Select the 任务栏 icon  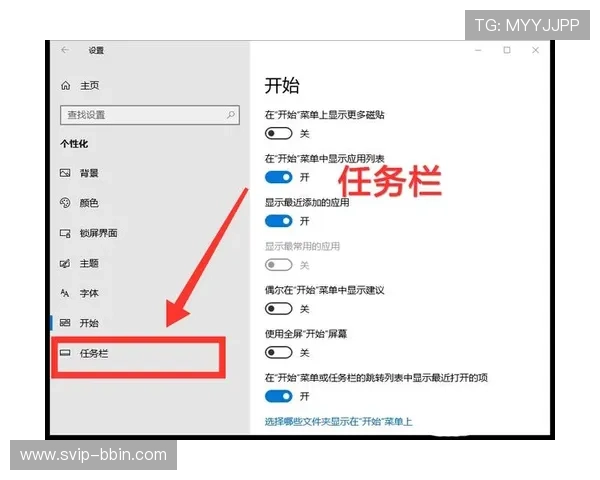65,353
